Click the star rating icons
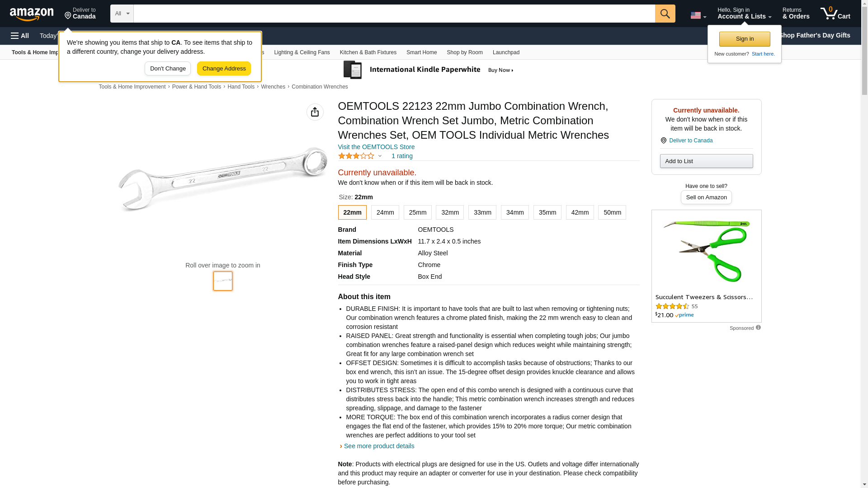This screenshot has height=488, width=868. pyautogui.click(x=356, y=156)
